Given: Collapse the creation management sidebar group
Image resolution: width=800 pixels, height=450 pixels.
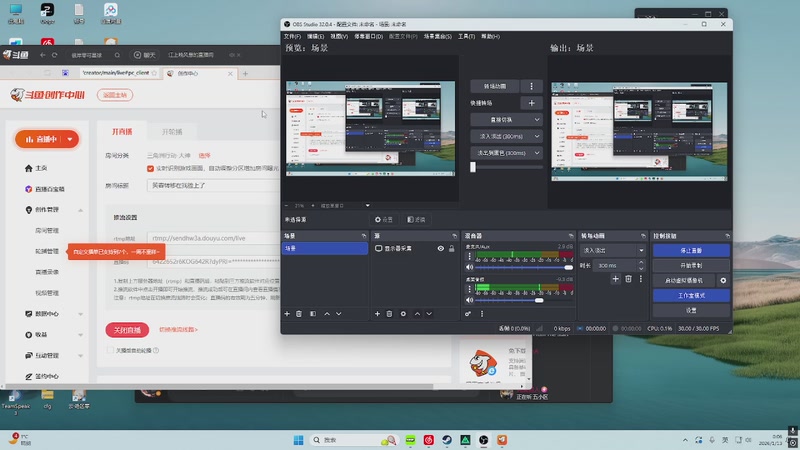Looking at the screenshot, I should coord(81,210).
